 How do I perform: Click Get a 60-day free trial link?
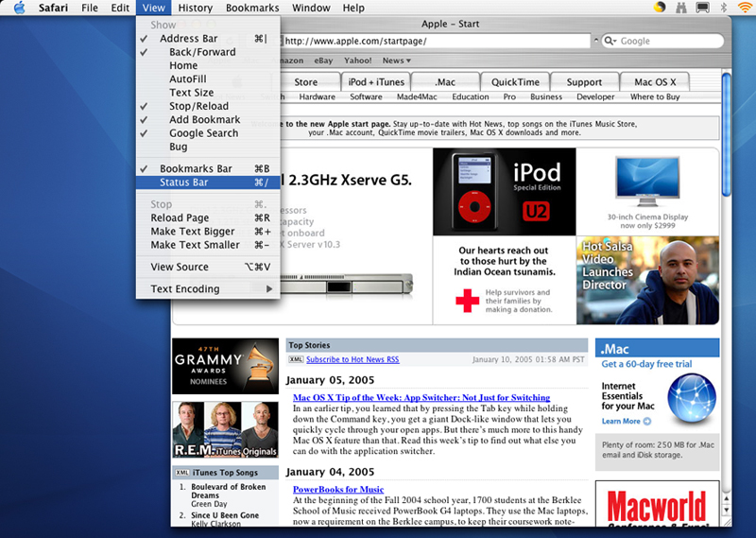pos(646,364)
